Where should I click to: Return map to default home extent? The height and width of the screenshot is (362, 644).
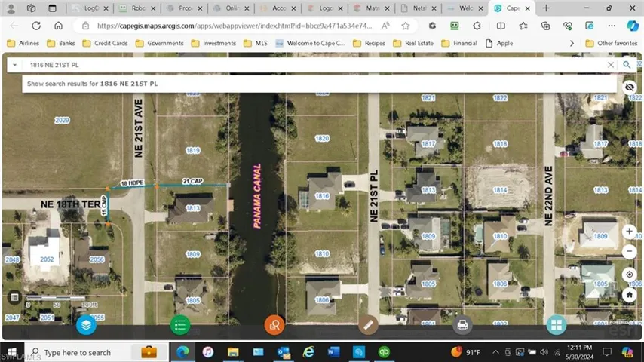pyautogui.click(x=629, y=295)
